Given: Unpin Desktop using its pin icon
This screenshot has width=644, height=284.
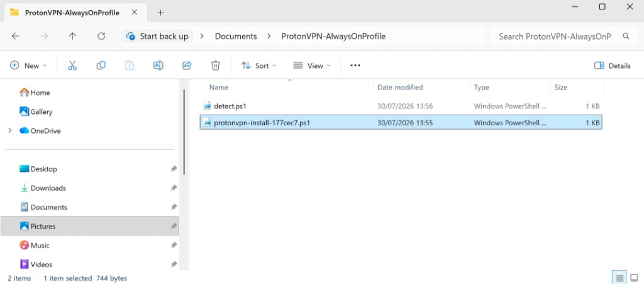Looking at the screenshot, I should click(174, 169).
